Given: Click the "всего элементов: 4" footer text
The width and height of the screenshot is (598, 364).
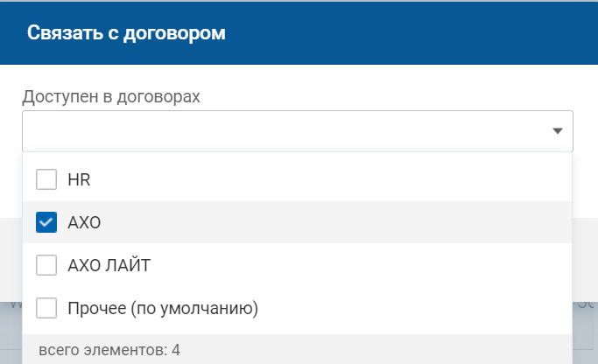Looking at the screenshot, I should point(109,350).
